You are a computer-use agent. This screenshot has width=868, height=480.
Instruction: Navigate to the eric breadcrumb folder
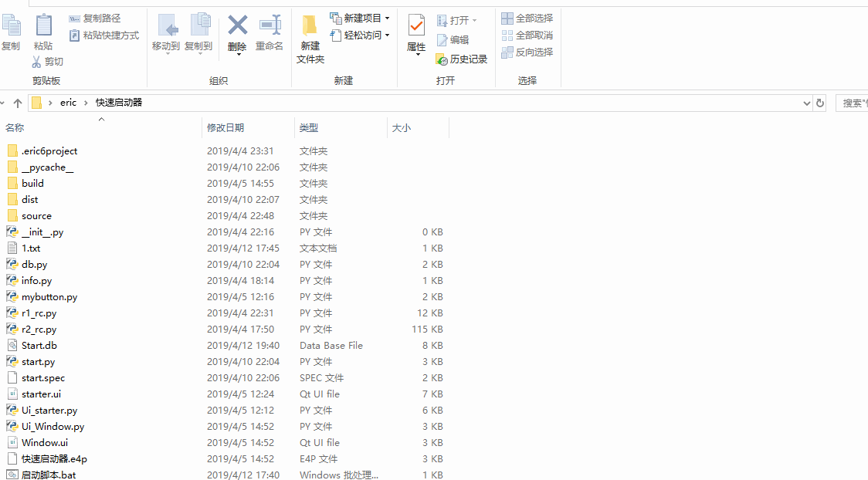[68, 102]
